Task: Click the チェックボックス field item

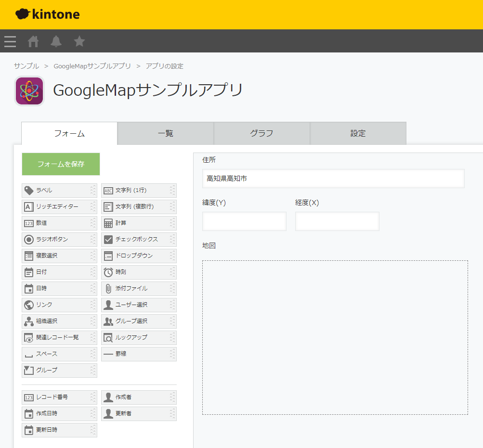Action: (x=139, y=239)
